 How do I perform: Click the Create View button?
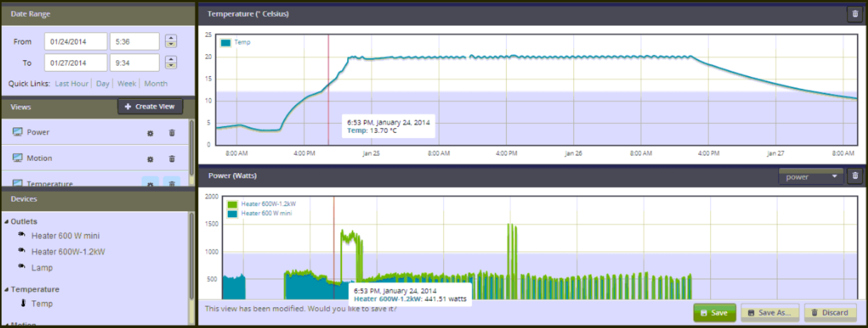pos(151,107)
